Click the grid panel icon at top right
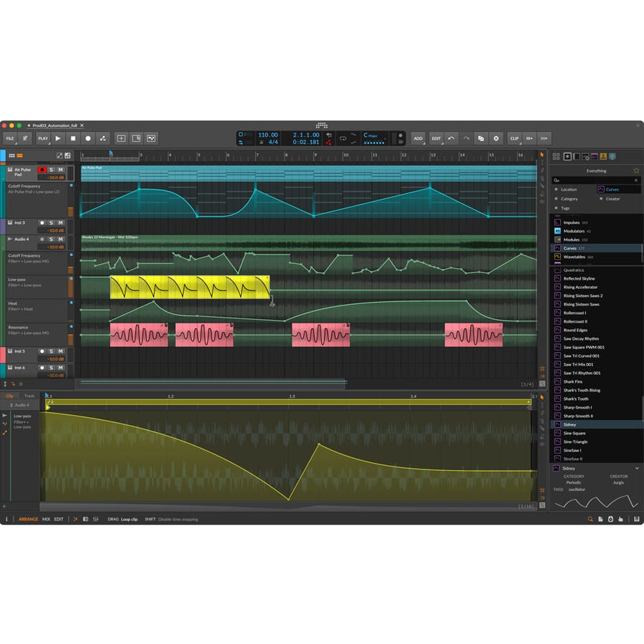The image size is (644, 644). (x=557, y=156)
